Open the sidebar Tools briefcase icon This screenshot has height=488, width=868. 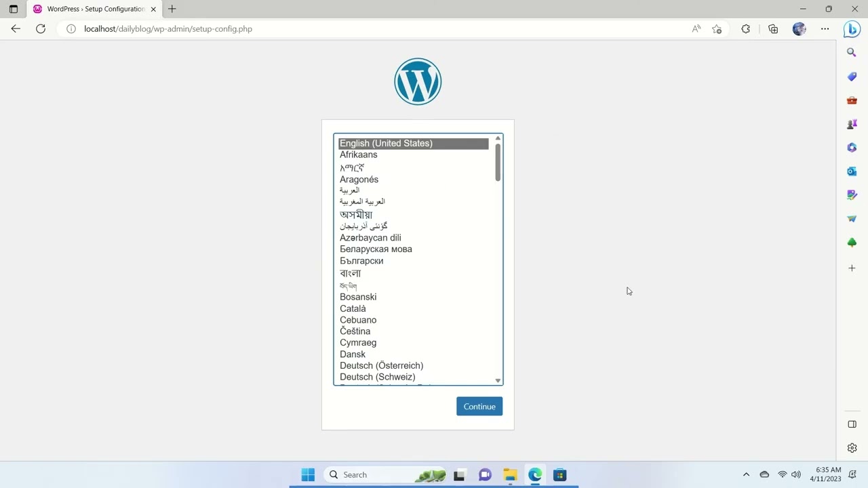click(x=852, y=100)
